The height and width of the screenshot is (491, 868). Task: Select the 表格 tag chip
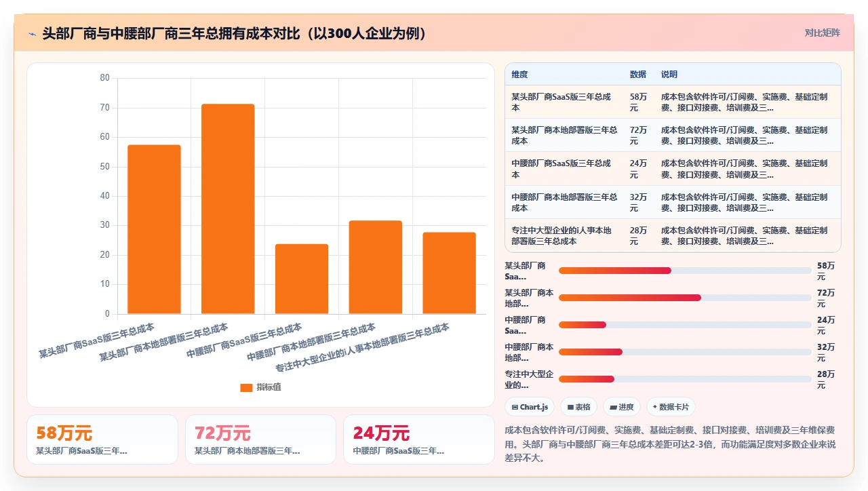click(x=578, y=407)
